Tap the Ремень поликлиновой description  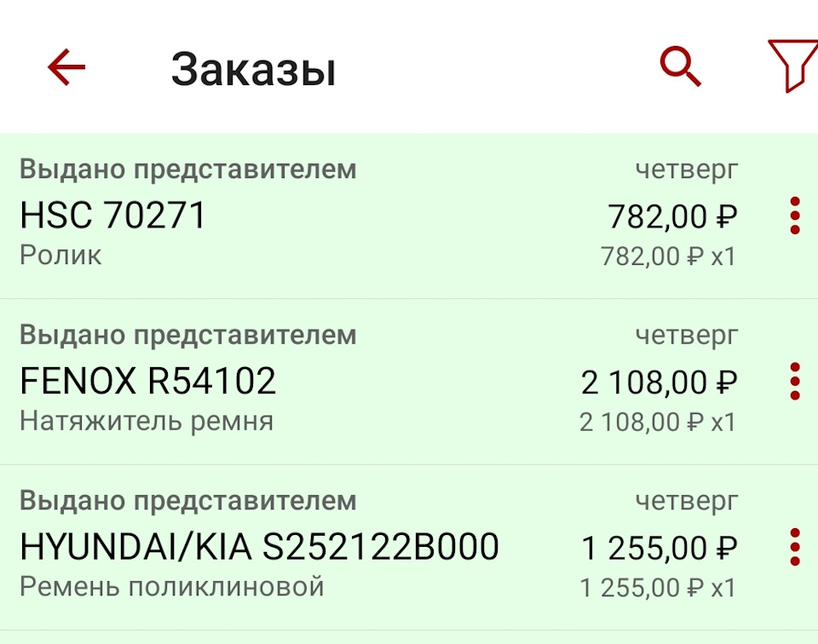click(171, 587)
